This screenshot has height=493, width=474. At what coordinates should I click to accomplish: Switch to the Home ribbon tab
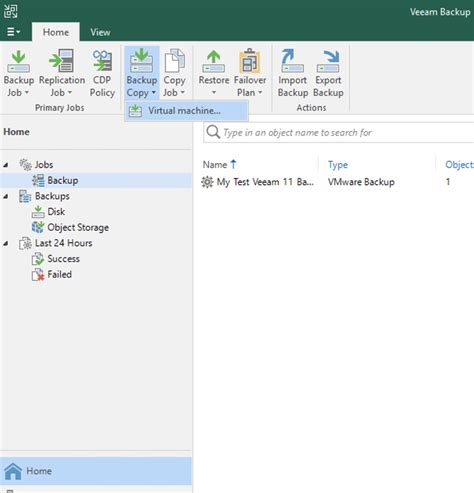(x=56, y=32)
